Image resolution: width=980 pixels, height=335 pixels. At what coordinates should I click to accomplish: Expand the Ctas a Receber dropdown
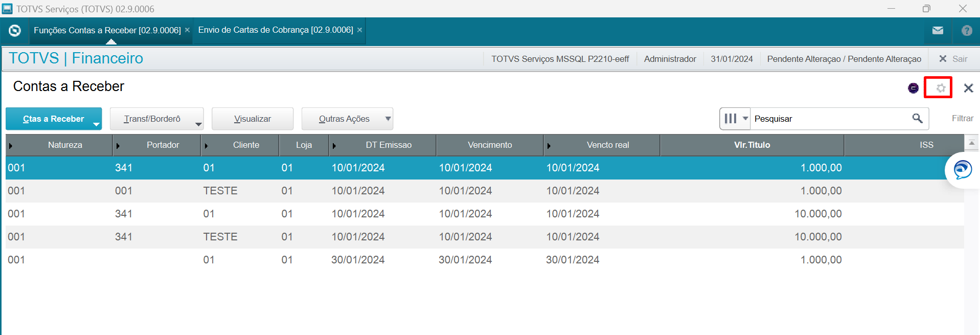click(96, 124)
